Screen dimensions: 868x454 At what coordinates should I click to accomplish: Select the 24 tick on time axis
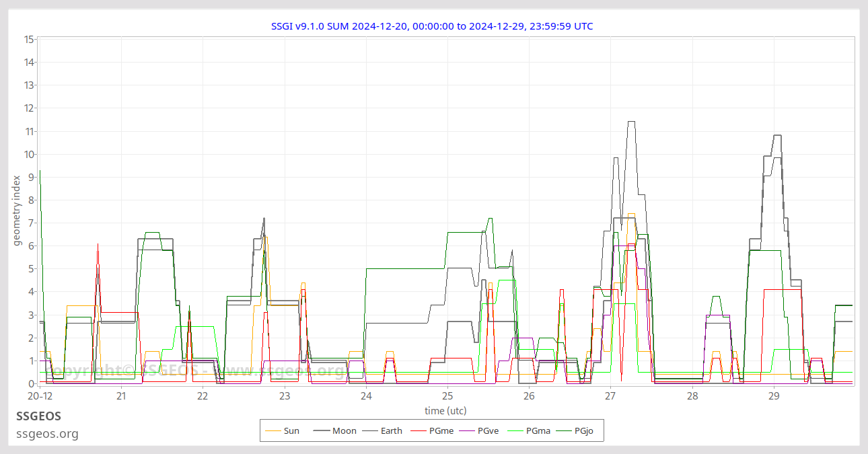pos(366,396)
